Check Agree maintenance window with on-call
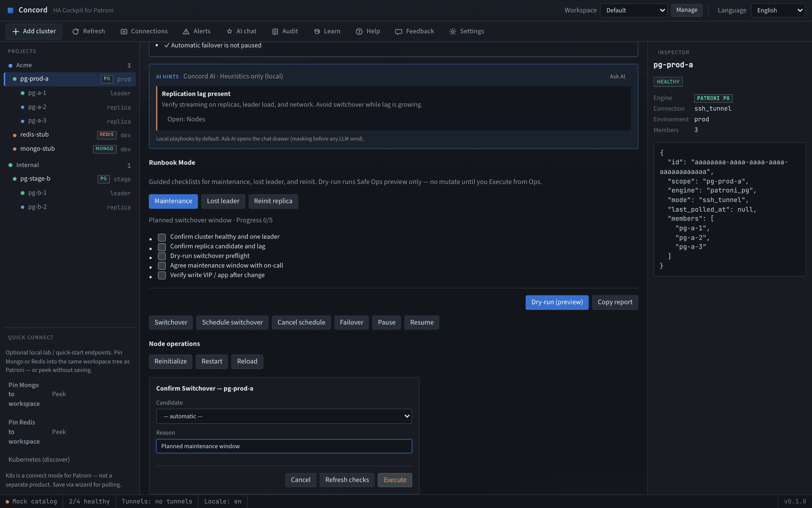812x508 pixels. pyautogui.click(x=162, y=266)
